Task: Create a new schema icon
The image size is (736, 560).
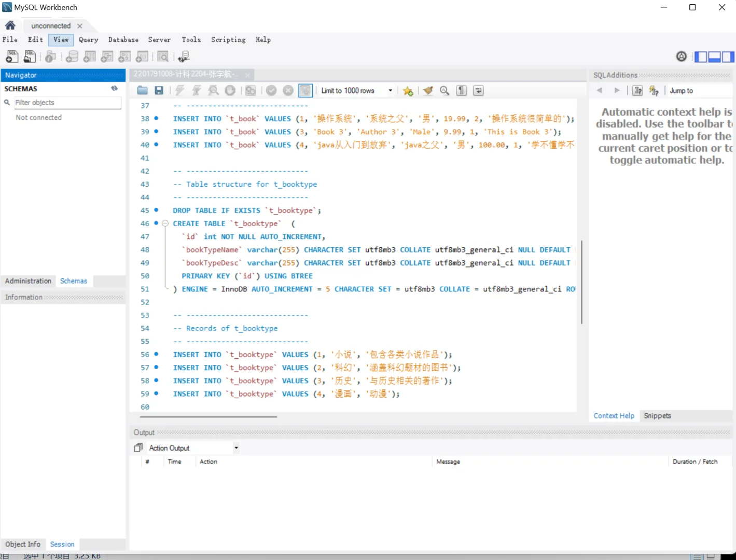Action: click(x=72, y=57)
